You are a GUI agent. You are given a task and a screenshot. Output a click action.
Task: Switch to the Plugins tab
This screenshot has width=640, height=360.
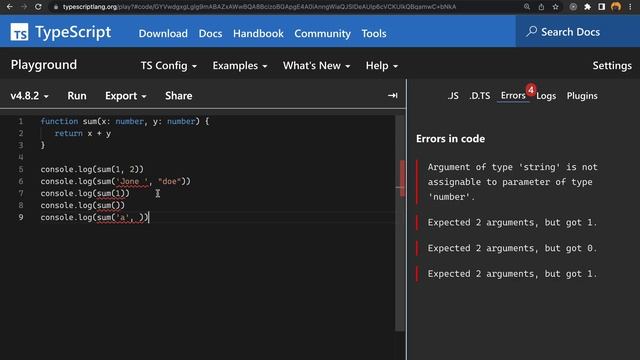click(x=582, y=96)
